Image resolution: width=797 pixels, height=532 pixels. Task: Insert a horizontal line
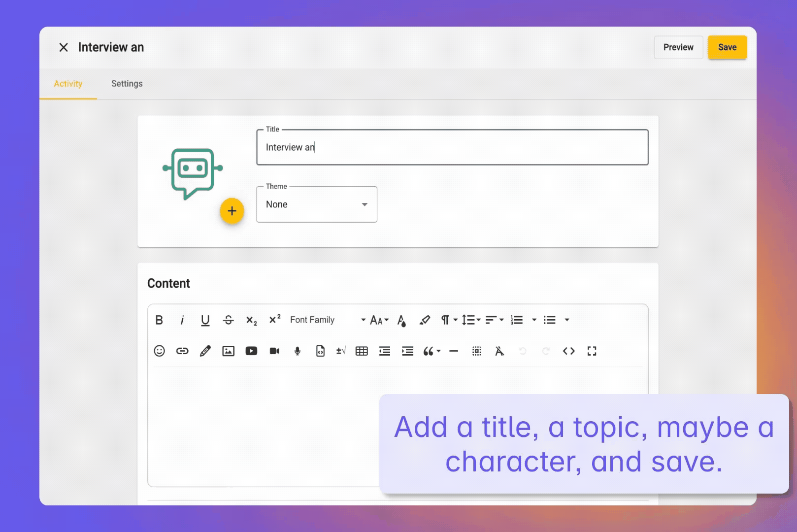click(x=454, y=351)
